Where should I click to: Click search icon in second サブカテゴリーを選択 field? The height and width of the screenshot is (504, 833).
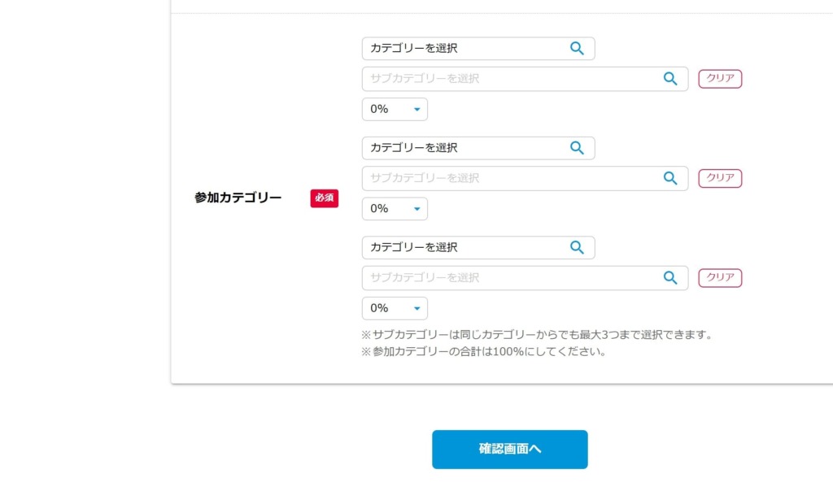click(x=670, y=178)
